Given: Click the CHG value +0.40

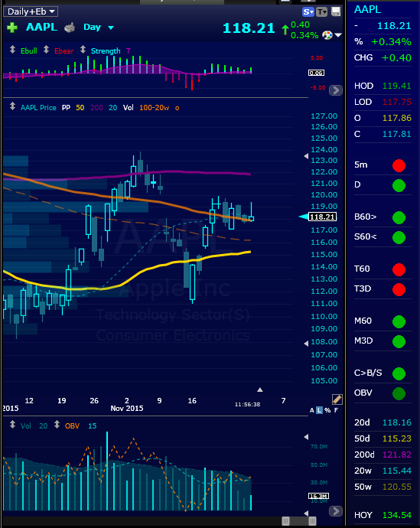Looking at the screenshot, I should 396,58.
